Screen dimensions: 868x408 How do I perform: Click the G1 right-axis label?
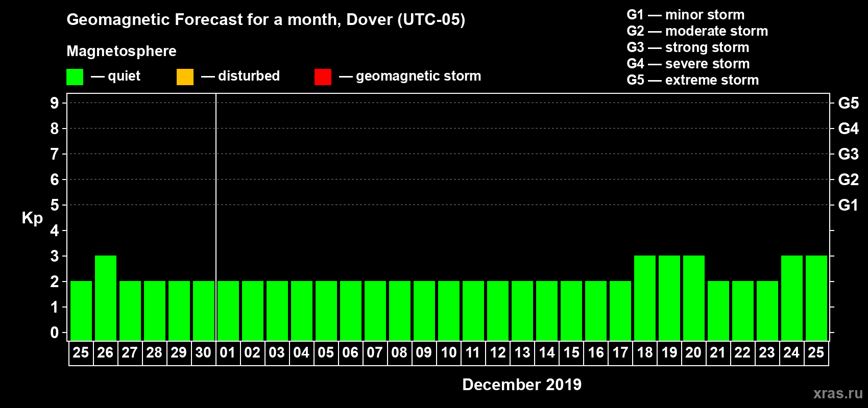(849, 205)
